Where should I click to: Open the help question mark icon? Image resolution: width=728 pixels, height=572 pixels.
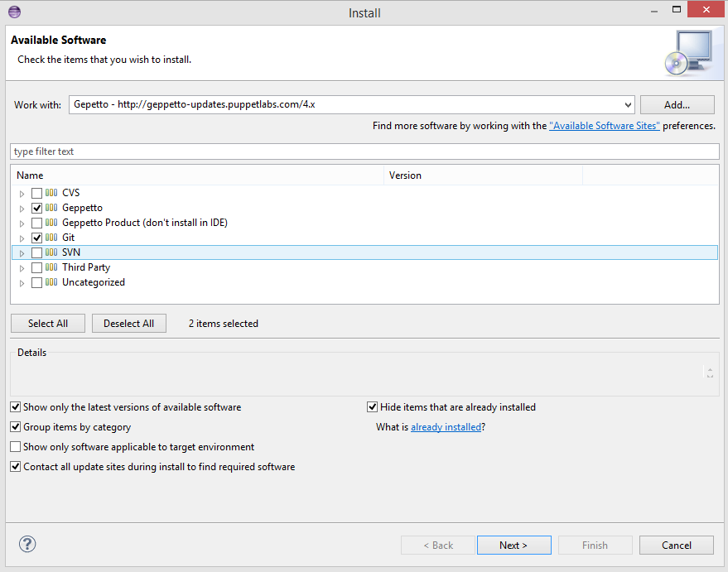[27, 544]
